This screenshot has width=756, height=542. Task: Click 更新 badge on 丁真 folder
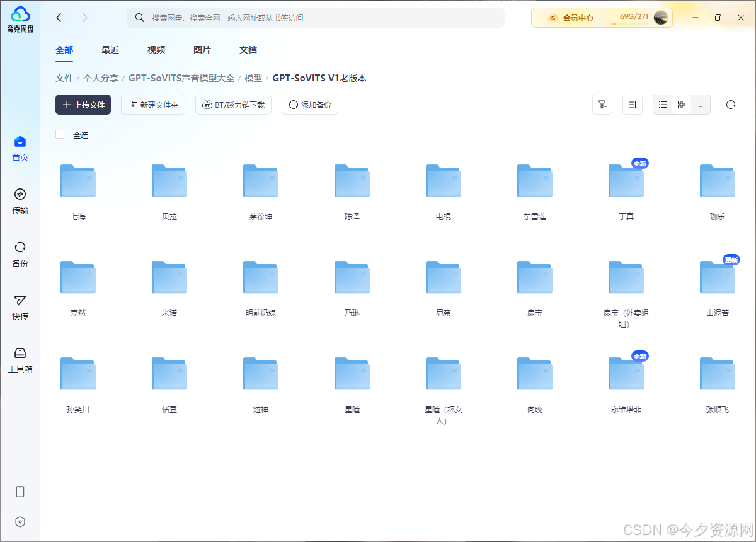tap(640, 163)
